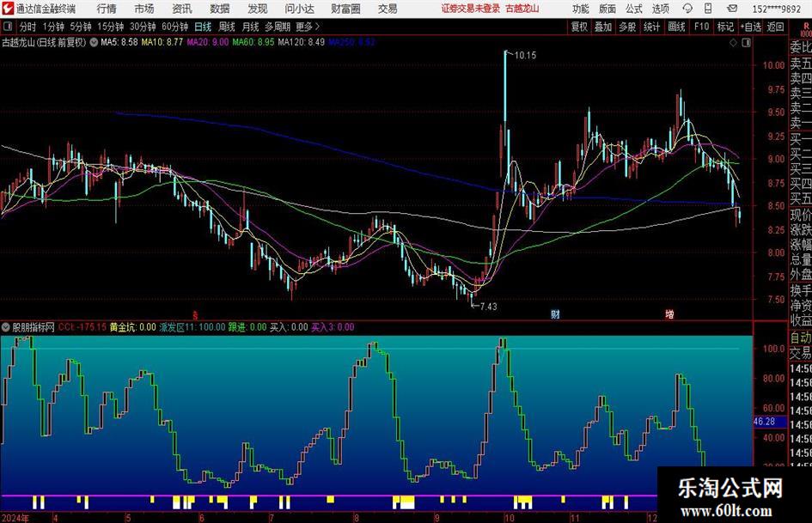Switch to 30分钟 period tab
This screenshot has height=523, width=812.
coord(143,27)
